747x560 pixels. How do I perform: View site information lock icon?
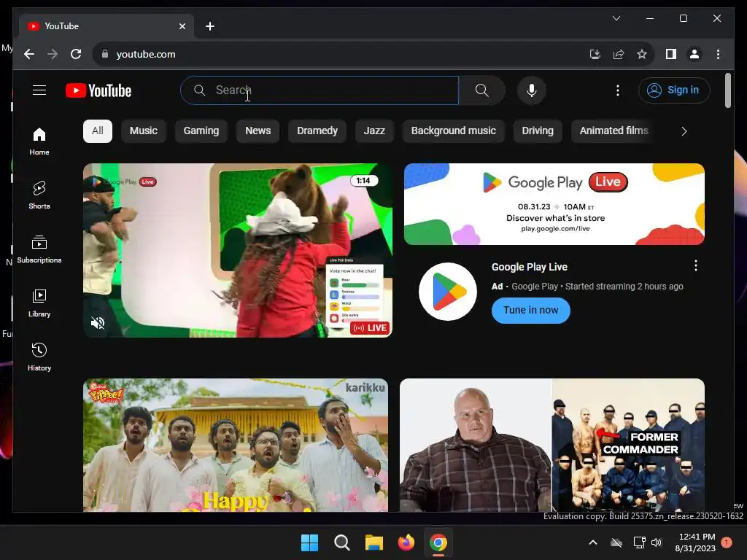(105, 54)
